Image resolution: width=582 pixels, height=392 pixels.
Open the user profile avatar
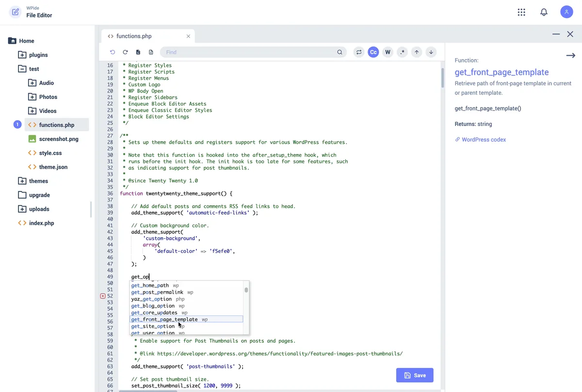566,12
